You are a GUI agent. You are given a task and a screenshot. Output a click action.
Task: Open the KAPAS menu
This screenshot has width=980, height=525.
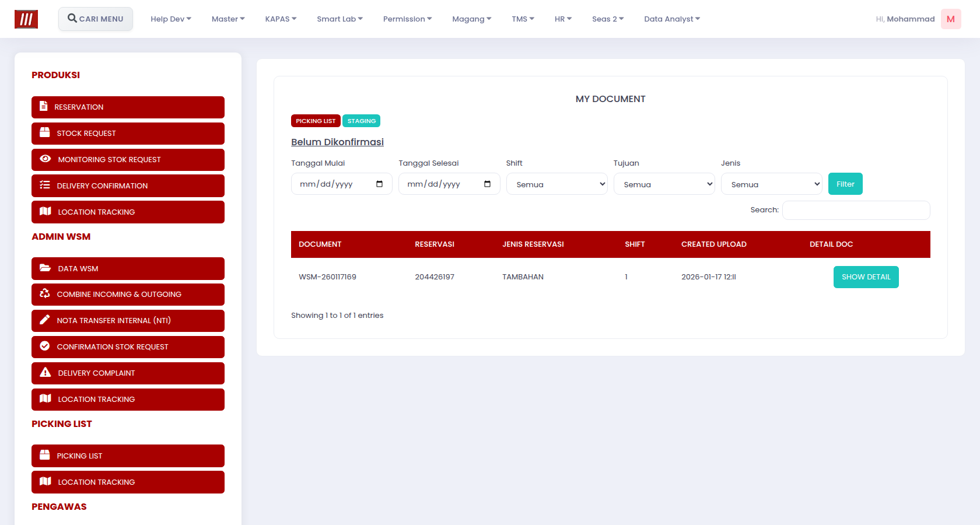click(281, 19)
